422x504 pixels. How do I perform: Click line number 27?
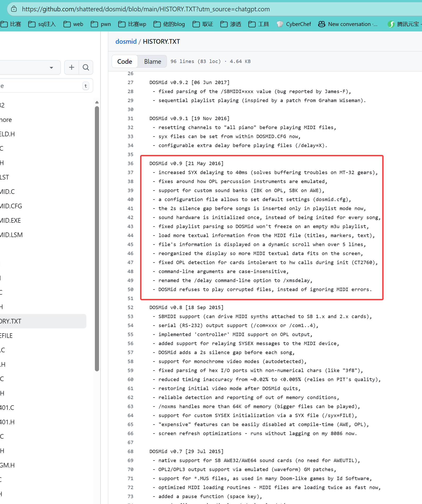click(x=130, y=83)
